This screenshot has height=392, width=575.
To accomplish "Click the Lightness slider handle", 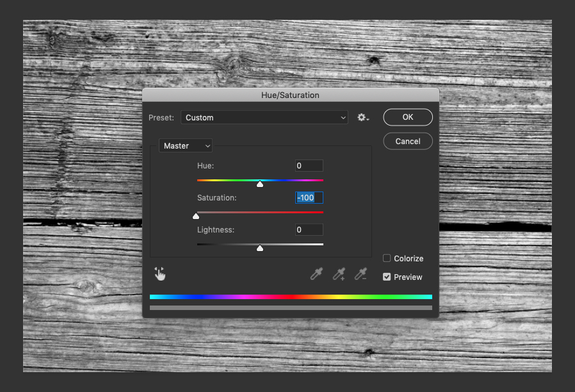I will click(260, 249).
